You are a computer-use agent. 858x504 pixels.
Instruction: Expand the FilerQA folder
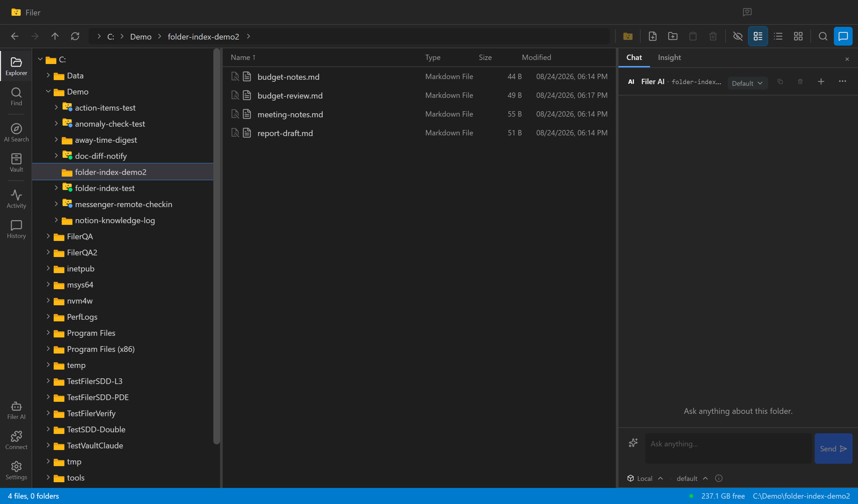48,236
